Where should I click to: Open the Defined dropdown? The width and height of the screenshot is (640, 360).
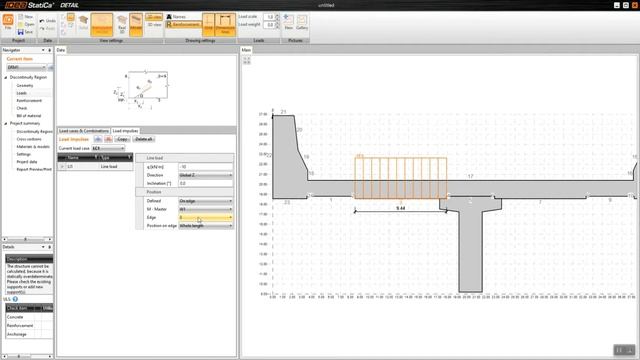tap(205, 201)
